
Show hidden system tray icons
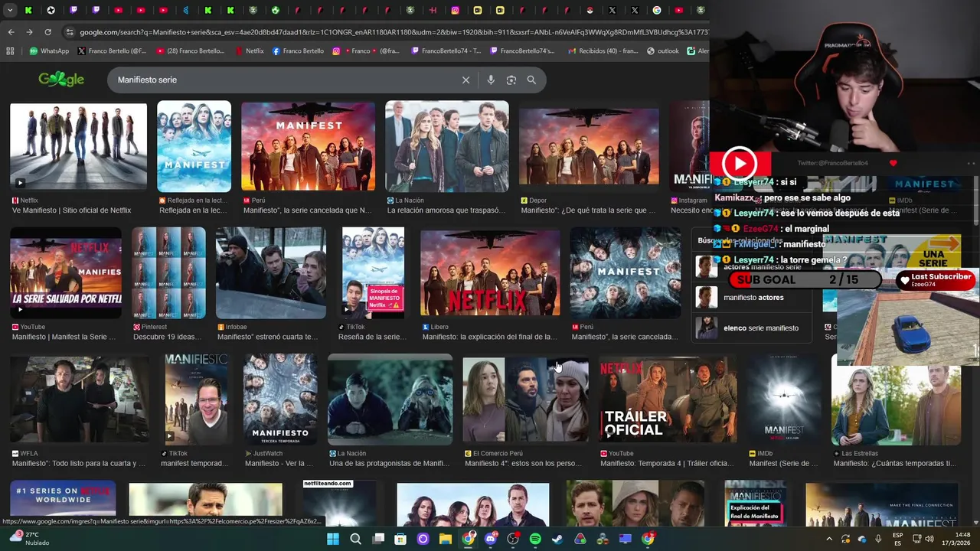tap(829, 540)
